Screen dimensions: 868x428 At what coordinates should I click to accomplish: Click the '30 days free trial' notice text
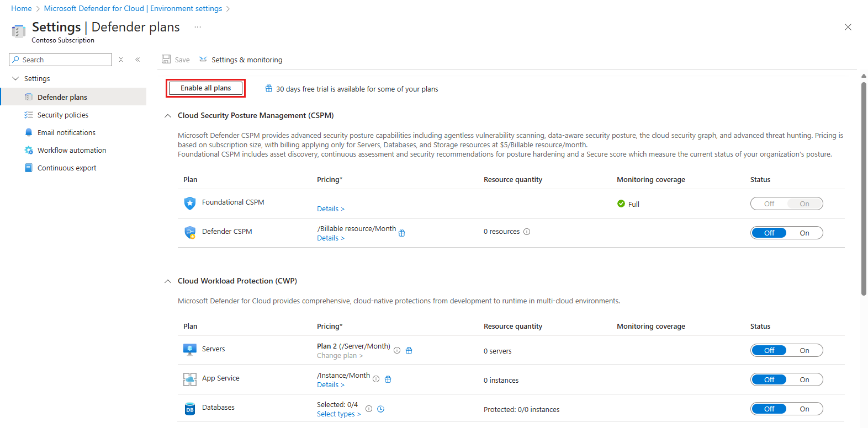pos(357,89)
